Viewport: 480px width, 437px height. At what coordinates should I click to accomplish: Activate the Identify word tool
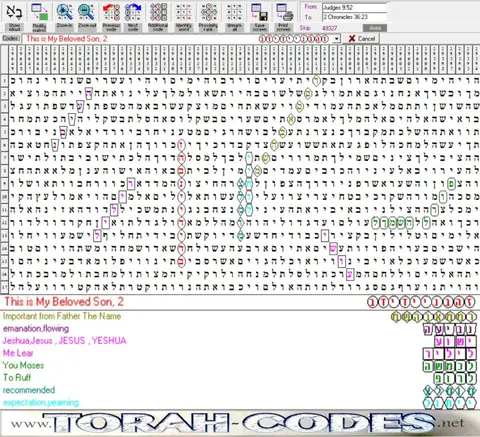point(183,17)
